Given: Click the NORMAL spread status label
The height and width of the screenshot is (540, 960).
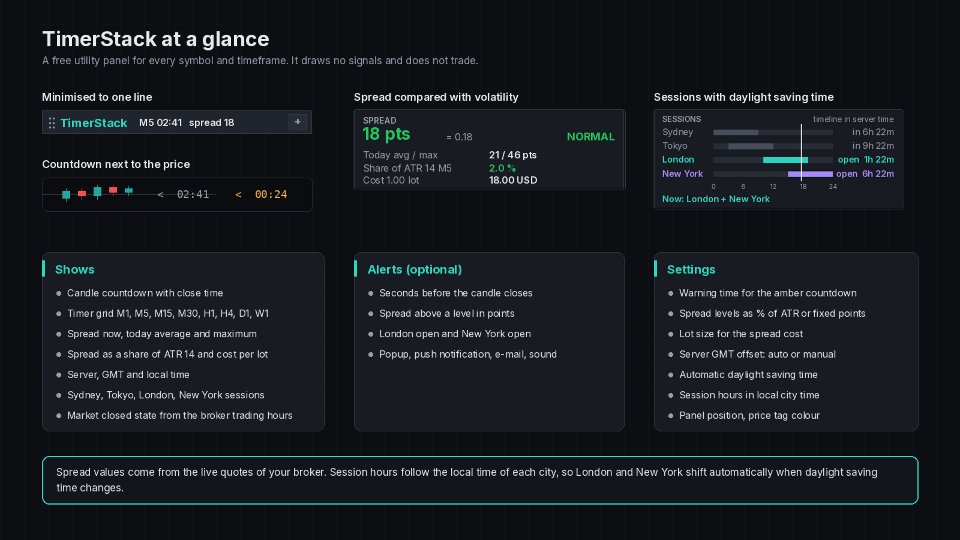Looking at the screenshot, I should tap(590, 137).
